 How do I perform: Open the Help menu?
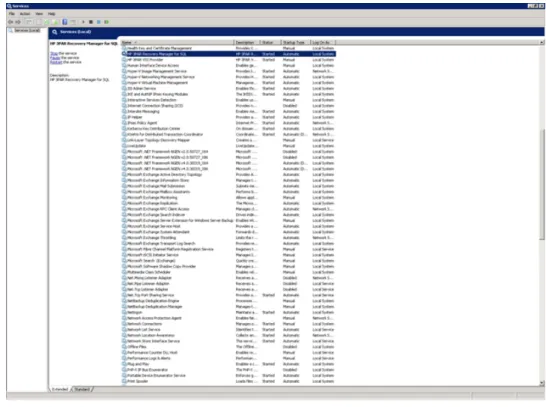click(52, 14)
